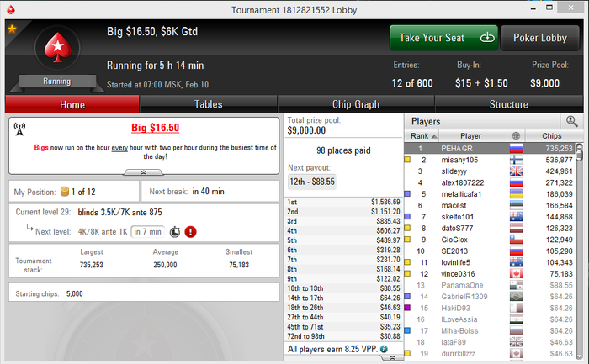Click the VPP info icon
The width and height of the screenshot is (589, 364).
[384, 349]
